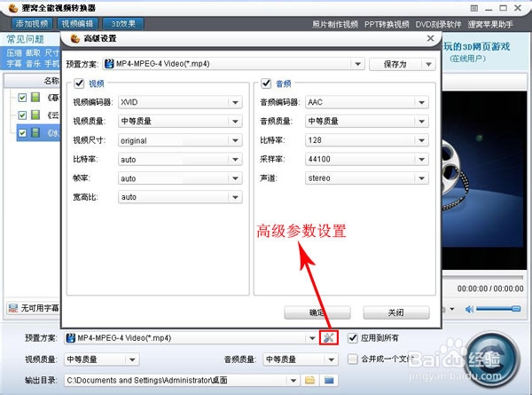
Task: Click the 视频编辑 toolbar button
Action: click(x=77, y=24)
